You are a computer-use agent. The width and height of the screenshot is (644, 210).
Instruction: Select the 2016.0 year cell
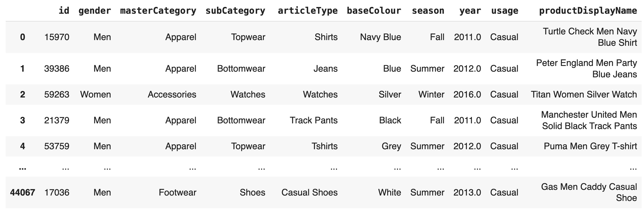coord(467,94)
